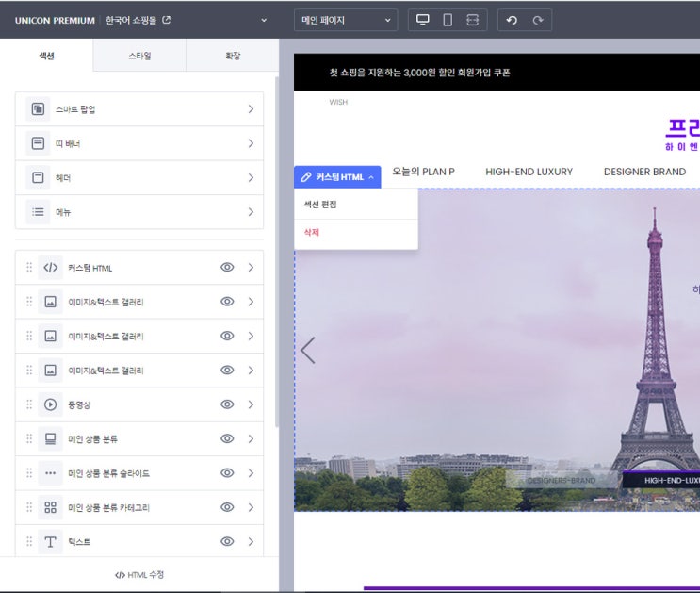Viewport: 700px width, 593px height.
Task: Click the WISH link in header
Action: point(338,102)
